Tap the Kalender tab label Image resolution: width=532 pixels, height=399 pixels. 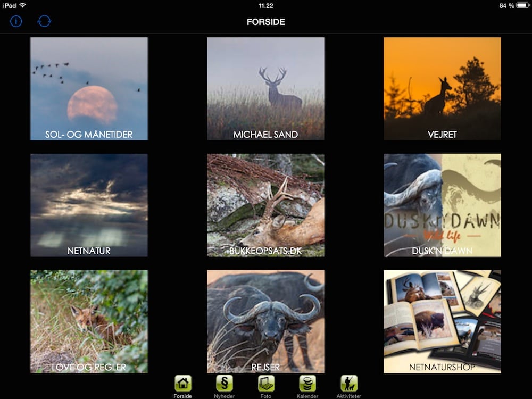tap(307, 396)
